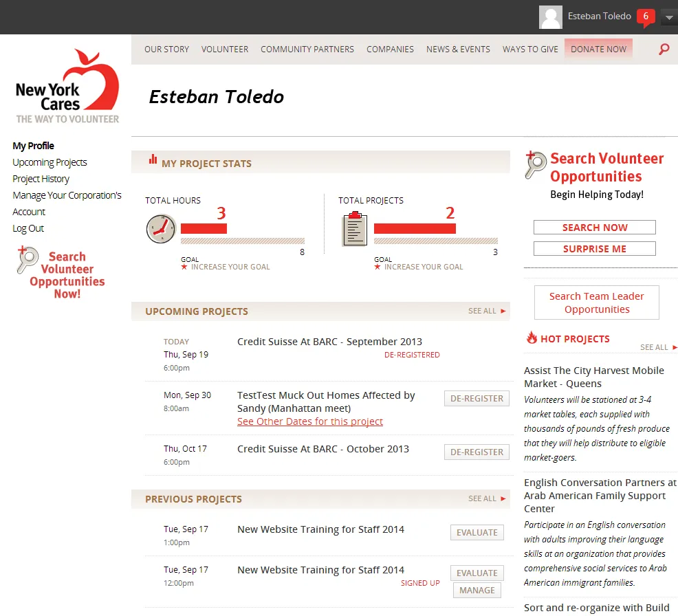Open the Community Partners menu
Image resolution: width=678 pixels, height=616 pixels.
coord(307,49)
